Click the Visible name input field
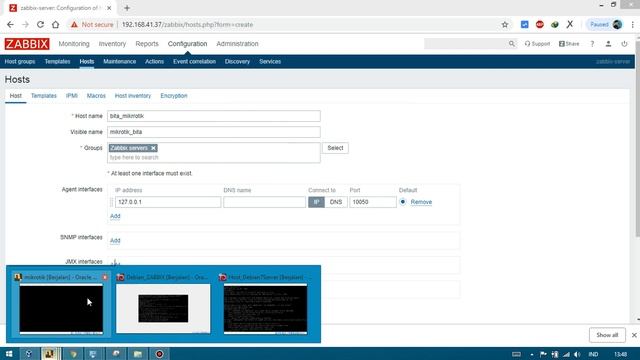The height and width of the screenshot is (360, 640). point(213,132)
